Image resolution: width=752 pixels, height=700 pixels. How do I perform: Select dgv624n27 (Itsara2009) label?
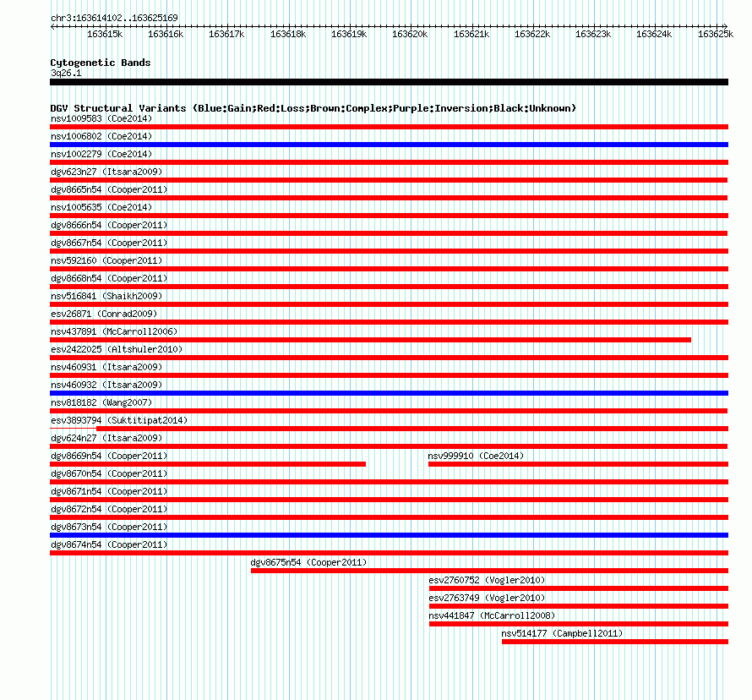click(x=106, y=438)
